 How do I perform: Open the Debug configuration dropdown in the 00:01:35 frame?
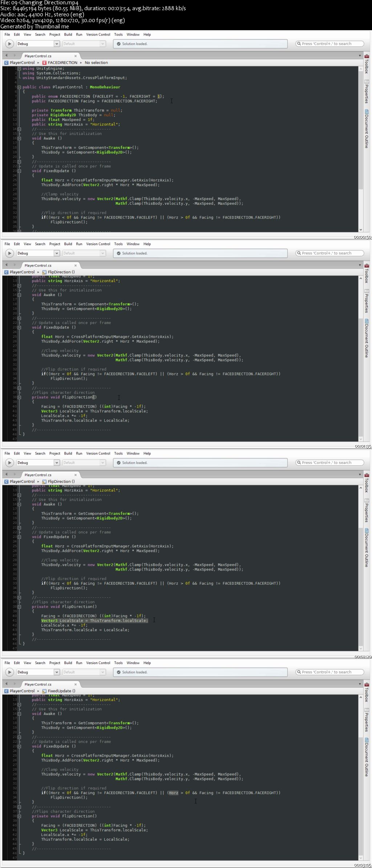coord(38,253)
